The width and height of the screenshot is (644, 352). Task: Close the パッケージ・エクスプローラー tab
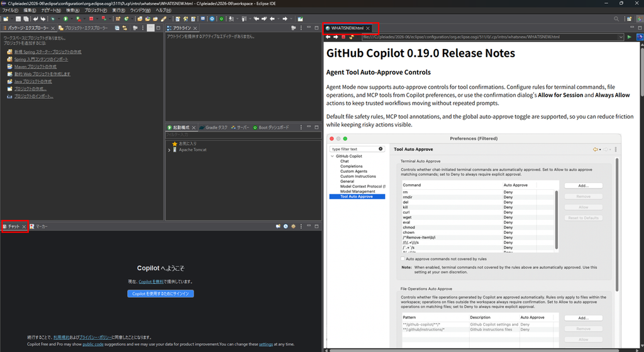[53, 28]
